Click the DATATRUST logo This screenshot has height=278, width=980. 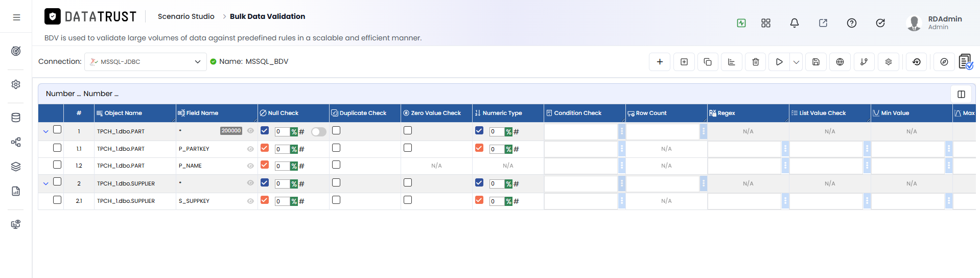click(90, 17)
